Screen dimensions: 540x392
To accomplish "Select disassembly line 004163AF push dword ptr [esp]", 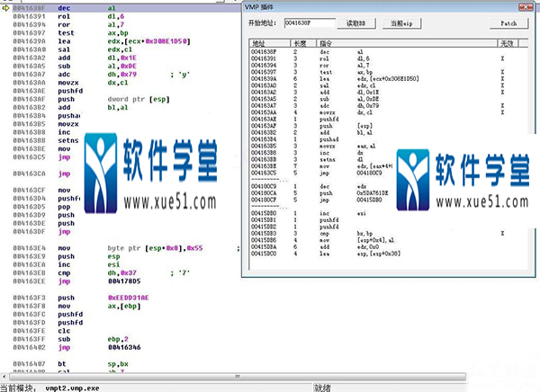I will [x=126, y=99].
